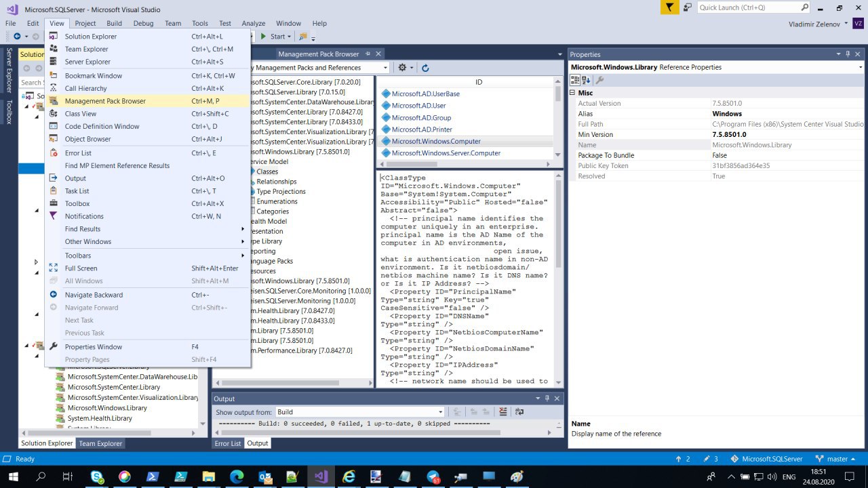Toggle auto hide pin on Output panel
Screen dimensions: 868x488
click(x=547, y=399)
